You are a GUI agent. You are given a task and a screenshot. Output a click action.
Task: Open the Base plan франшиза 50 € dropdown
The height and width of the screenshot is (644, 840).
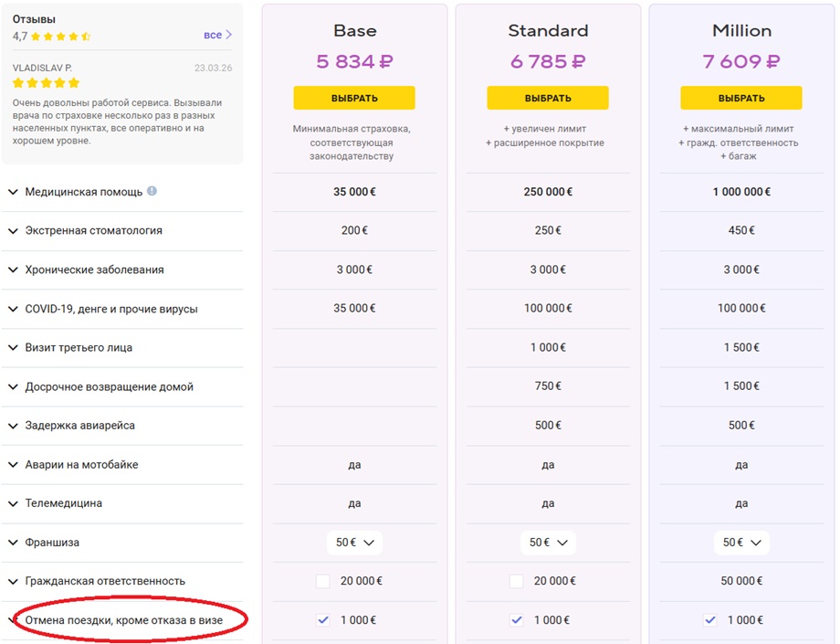354,543
